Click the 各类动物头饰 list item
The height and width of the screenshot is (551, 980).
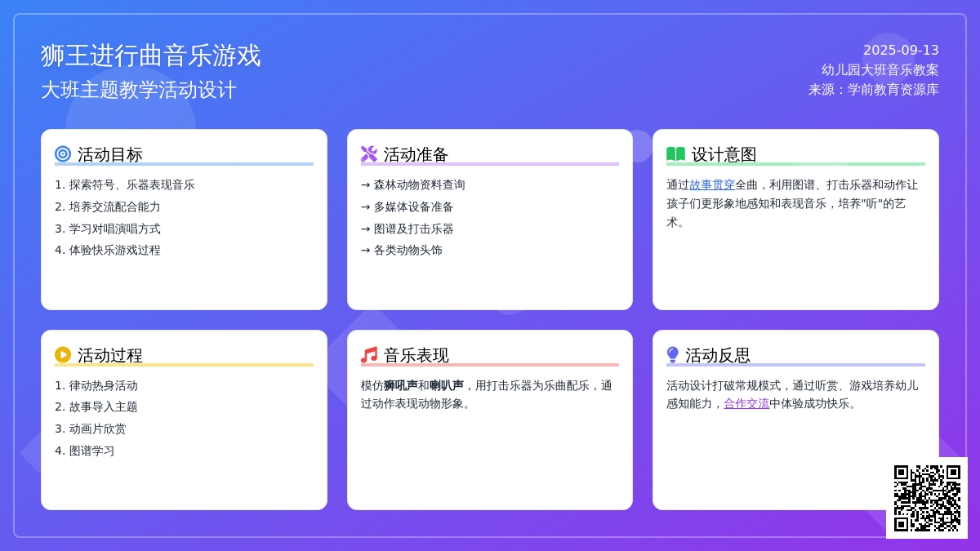408,251
